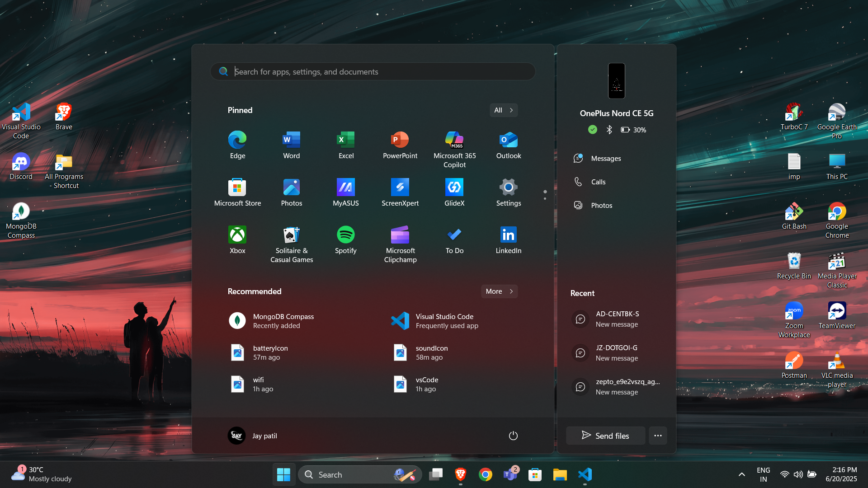Select Postman desktop shortcut
This screenshot has height=488, width=868.
(794, 366)
